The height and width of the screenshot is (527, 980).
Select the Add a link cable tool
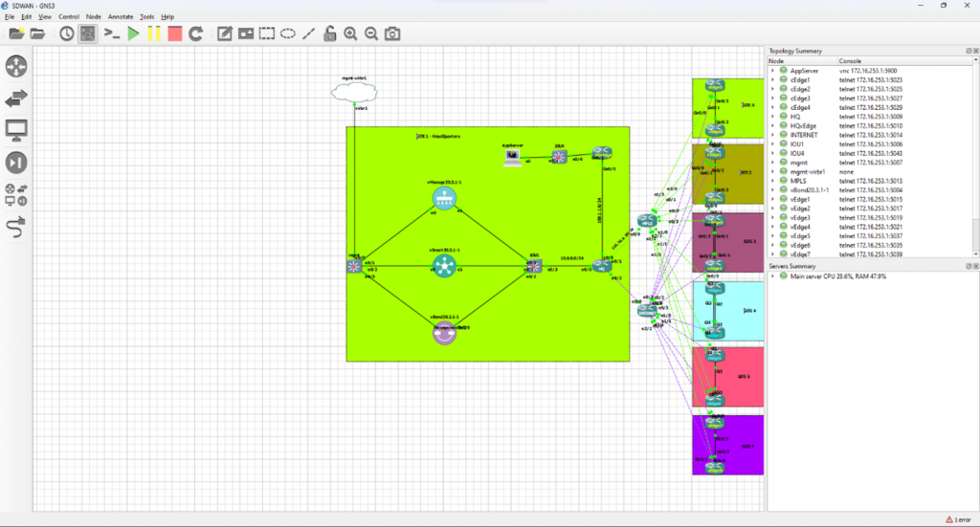tap(16, 227)
